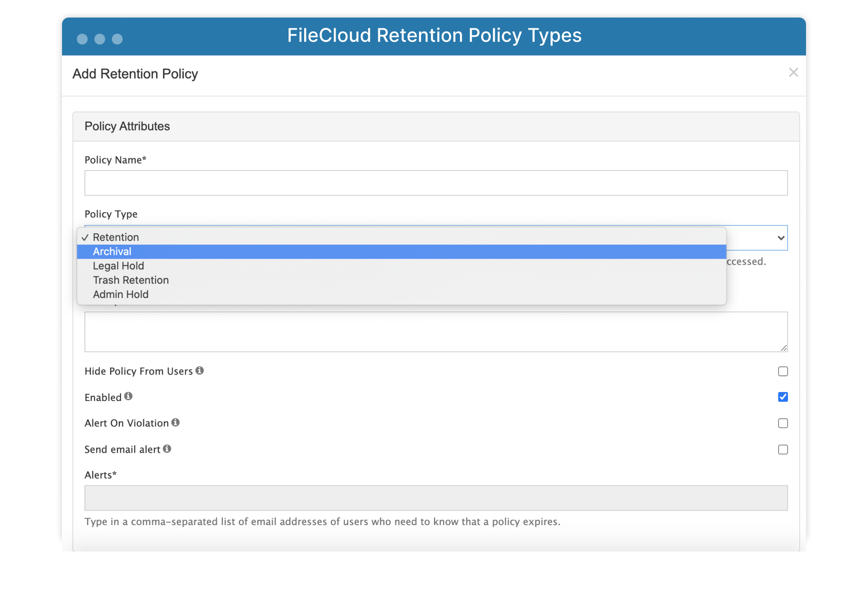Image resolution: width=868 pixels, height=615 pixels.
Task: Click info icon beside Enabled label
Action: coord(128,396)
